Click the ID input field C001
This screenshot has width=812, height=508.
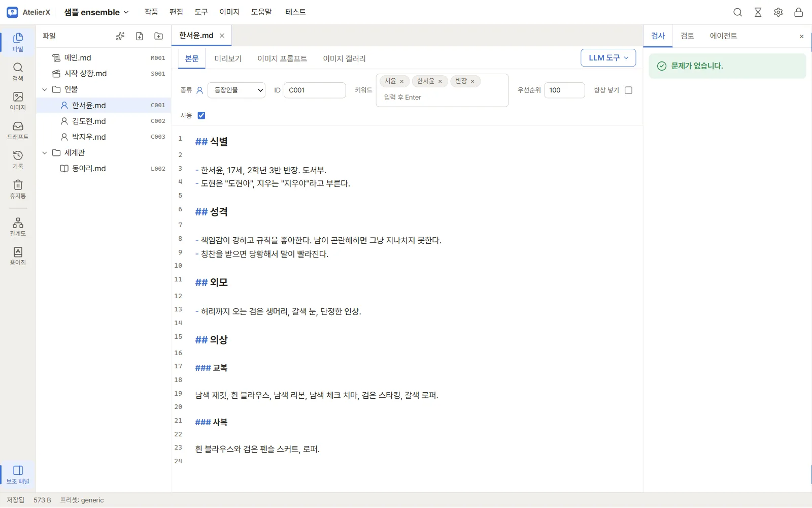pyautogui.click(x=315, y=90)
